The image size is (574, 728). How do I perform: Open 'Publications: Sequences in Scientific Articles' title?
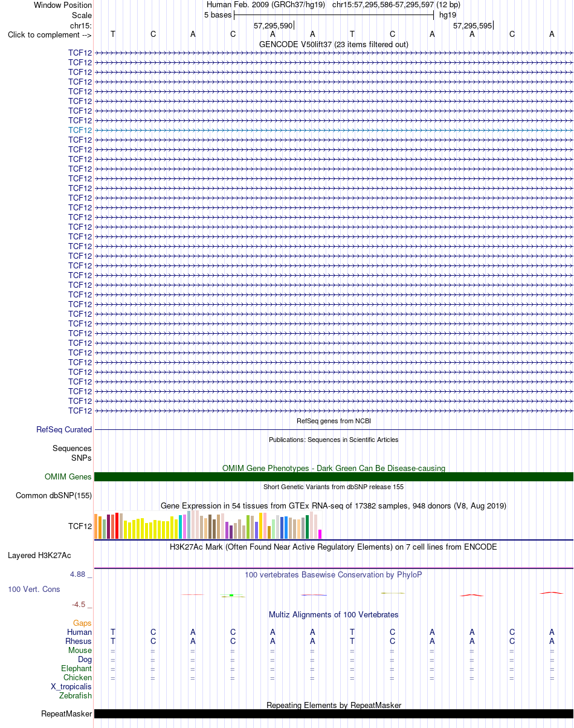coord(334,440)
